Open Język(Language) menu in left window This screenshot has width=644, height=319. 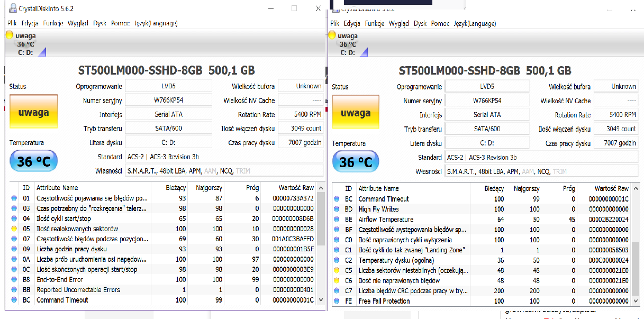[x=156, y=23]
